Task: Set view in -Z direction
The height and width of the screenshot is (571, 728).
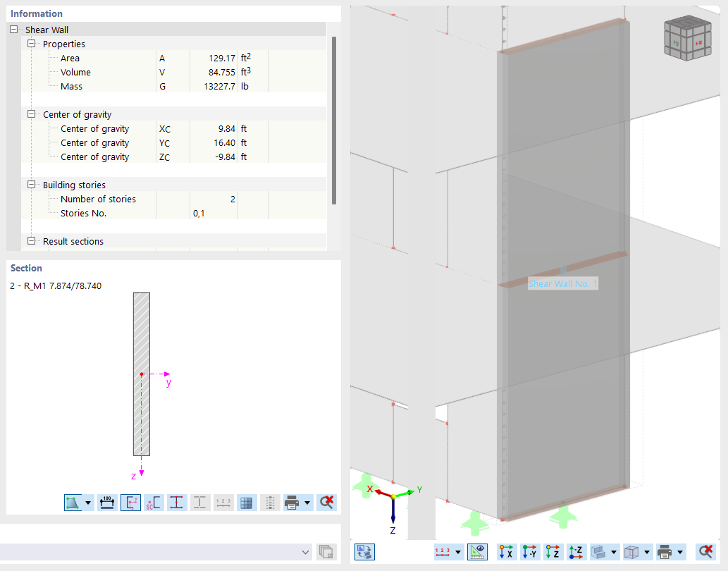Action: (x=574, y=552)
